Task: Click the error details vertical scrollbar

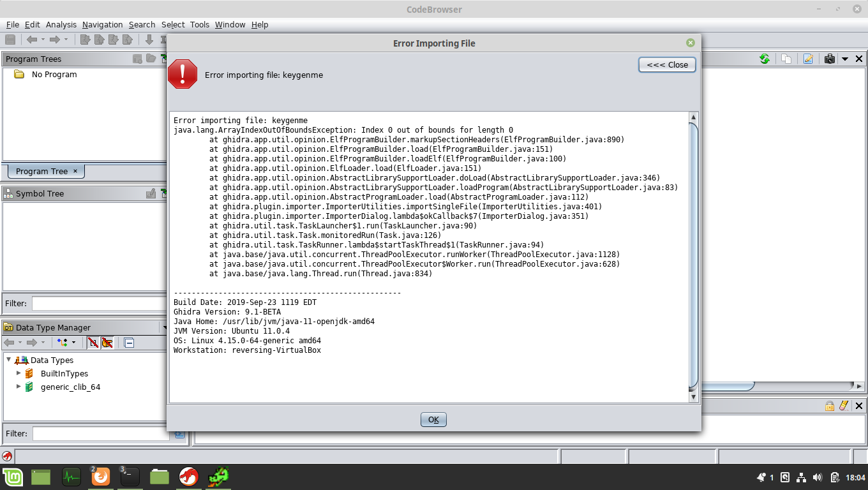Action: click(x=694, y=255)
